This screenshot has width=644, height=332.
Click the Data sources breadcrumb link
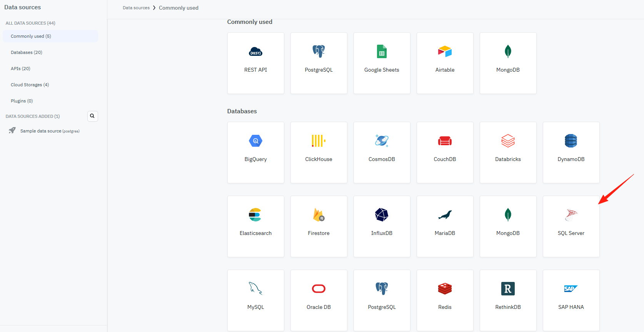(136, 8)
